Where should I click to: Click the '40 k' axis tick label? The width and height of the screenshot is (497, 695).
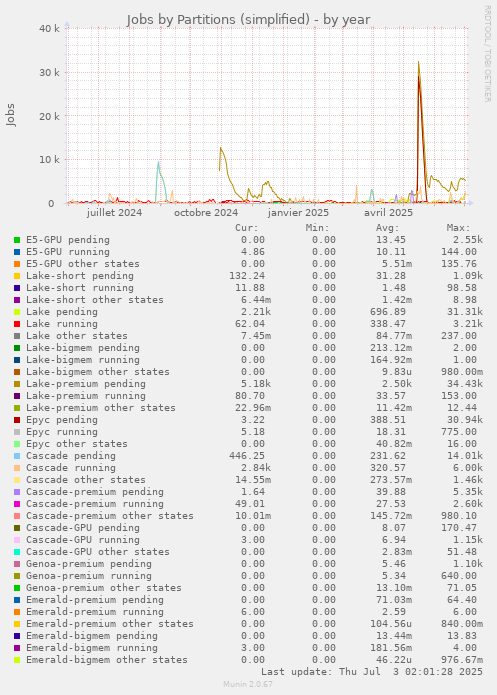(49, 28)
